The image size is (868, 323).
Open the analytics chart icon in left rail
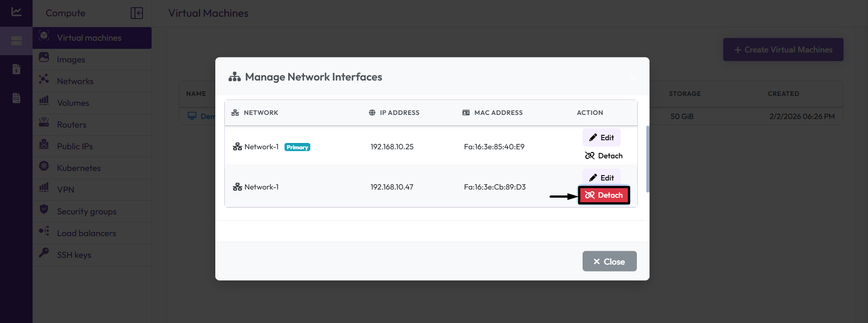(x=16, y=12)
